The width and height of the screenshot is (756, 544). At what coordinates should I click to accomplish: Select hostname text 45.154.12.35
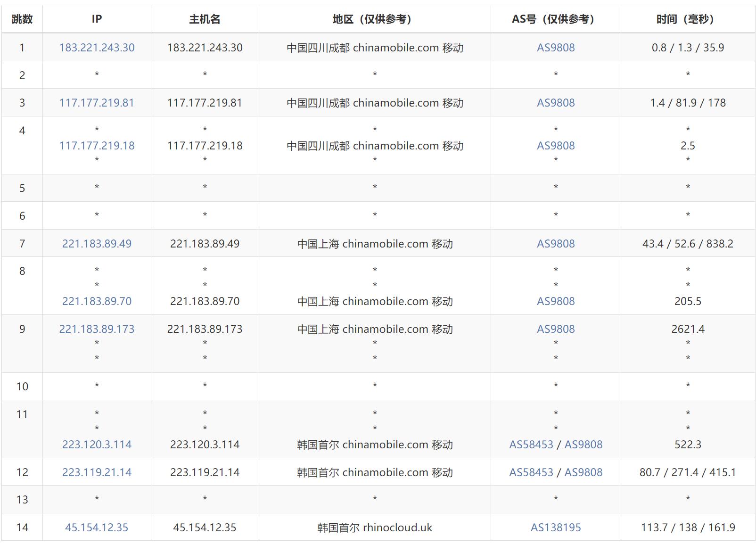pyautogui.click(x=205, y=528)
